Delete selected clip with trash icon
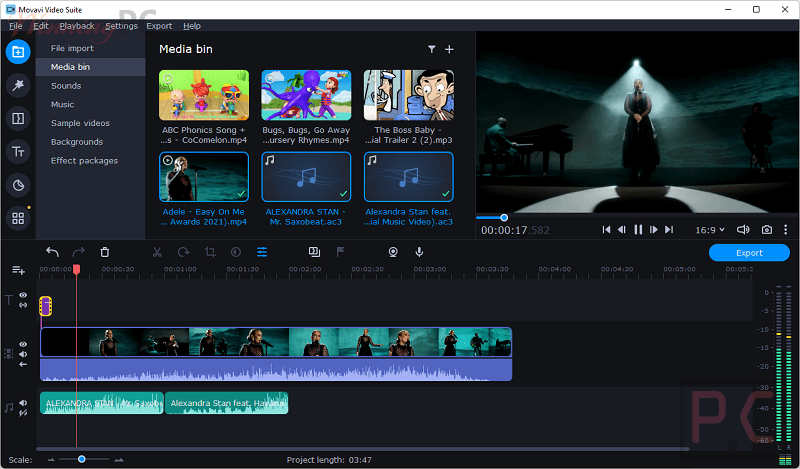This screenshot has height=469, width=800. coord(105,252)
